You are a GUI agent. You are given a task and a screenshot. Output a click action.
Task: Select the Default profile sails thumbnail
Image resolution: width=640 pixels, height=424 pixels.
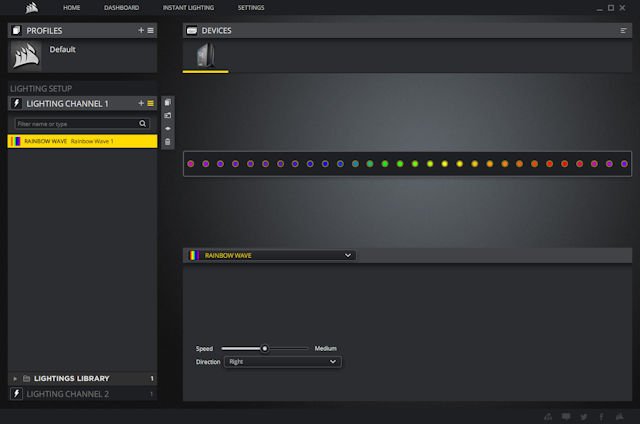[26, 56]
